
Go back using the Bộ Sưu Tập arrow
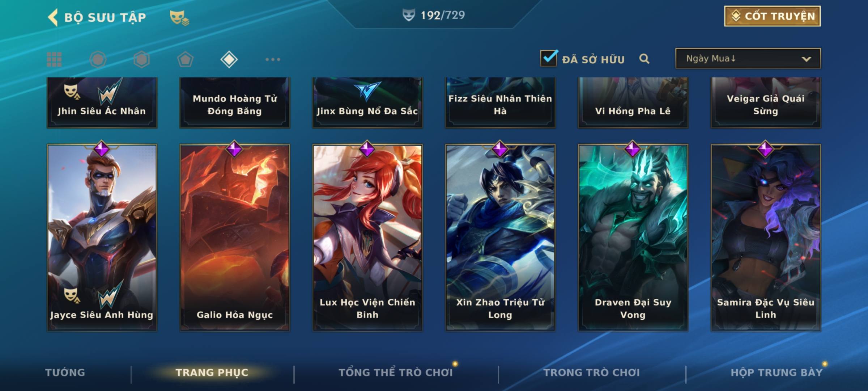tap(53, 17)
